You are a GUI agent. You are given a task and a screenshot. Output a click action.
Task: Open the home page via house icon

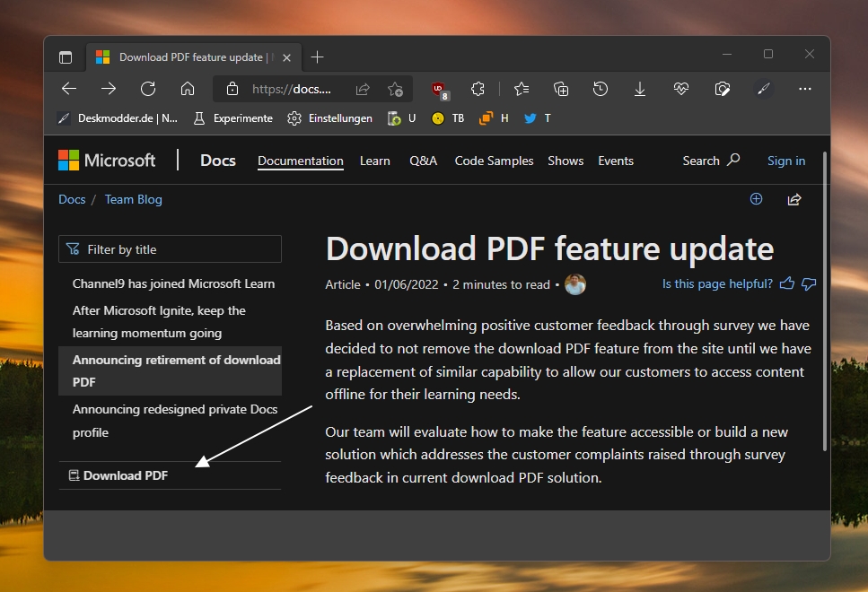[x=188, y=89]
